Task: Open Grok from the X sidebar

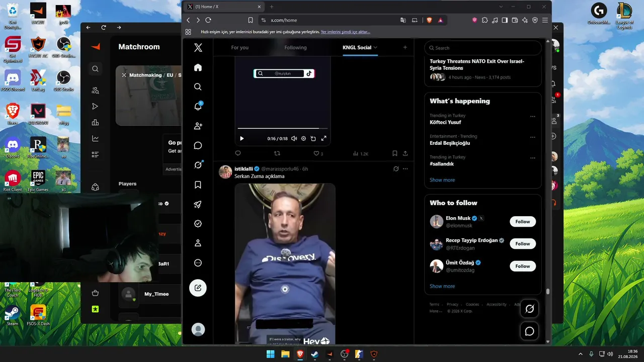Action: click(x=198, y=165)
